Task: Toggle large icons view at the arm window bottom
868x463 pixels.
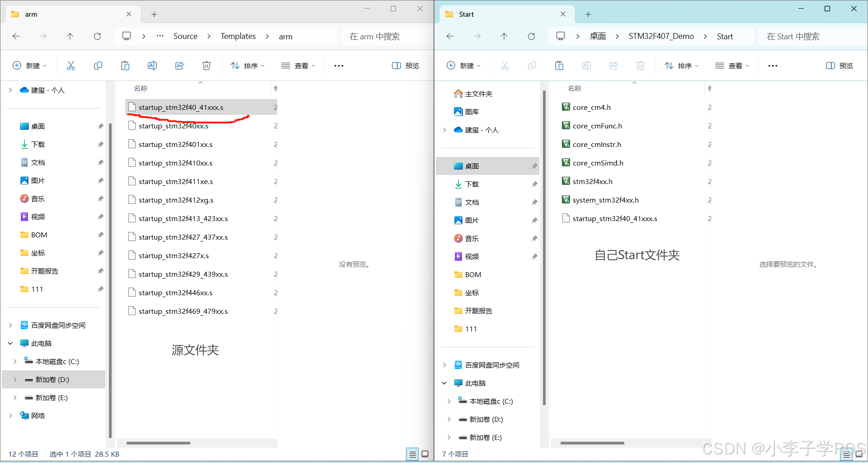Action: [x=425, y=454]
